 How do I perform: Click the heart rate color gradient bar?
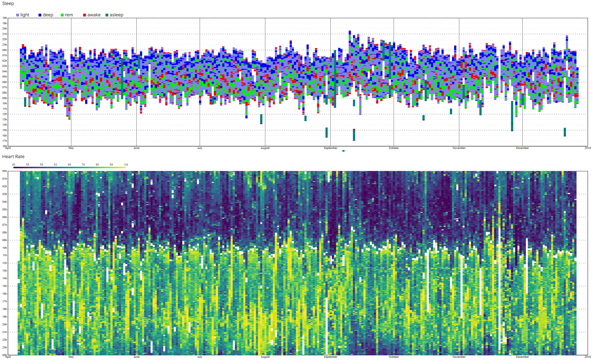(x=69, y=168)
